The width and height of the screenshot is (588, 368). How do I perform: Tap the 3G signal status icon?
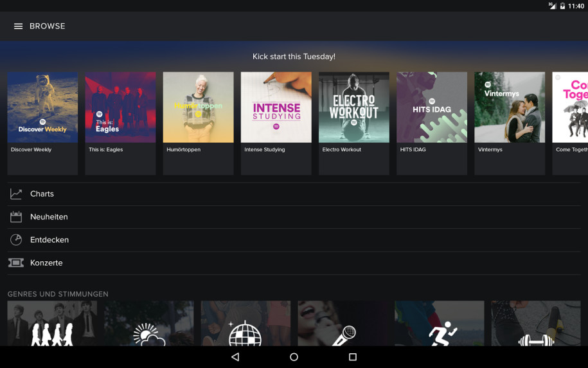coord(552,6)
